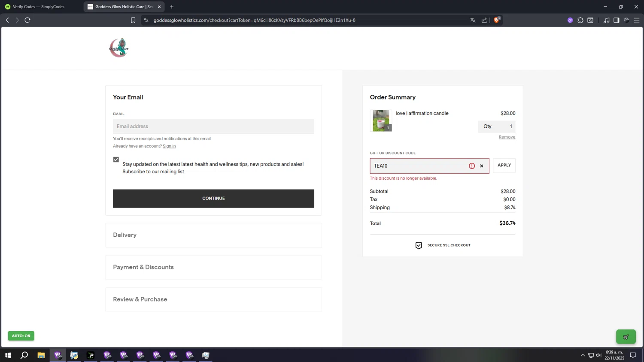
Task: Expand the Payment & Discounts section
Action: click(x=213, y=267)
